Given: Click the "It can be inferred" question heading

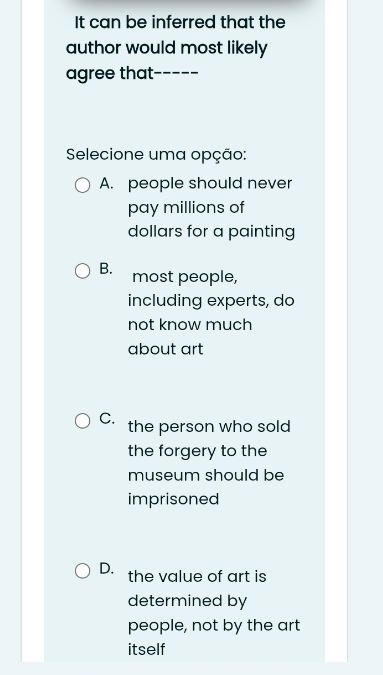Looking at the screenshot, I should coord(176,47).
